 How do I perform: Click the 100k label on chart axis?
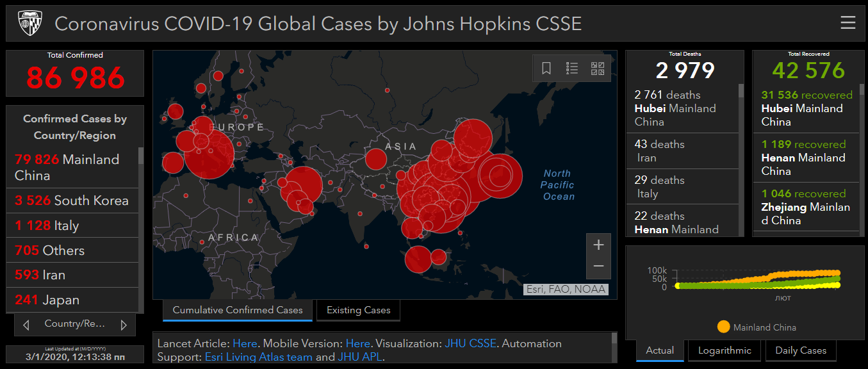657,270
